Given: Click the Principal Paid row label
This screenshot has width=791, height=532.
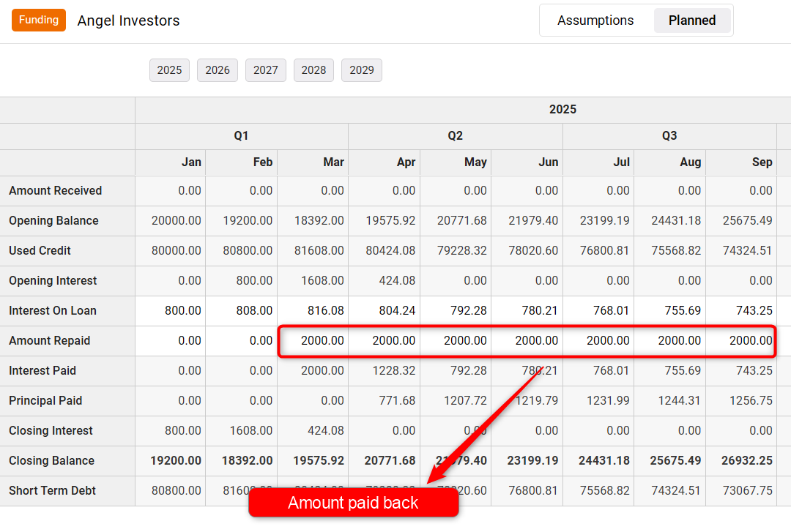Looking at the screenshot, I should pyautogui.click(x=45, y=401).
